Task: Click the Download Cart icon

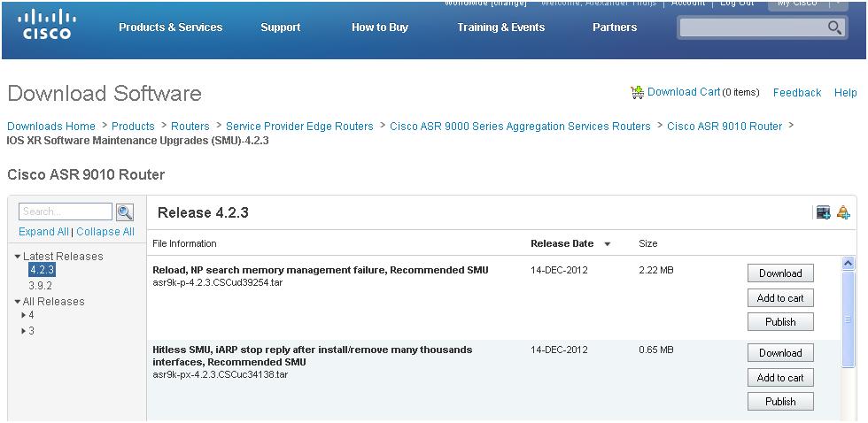Action: tap(637, 92)
